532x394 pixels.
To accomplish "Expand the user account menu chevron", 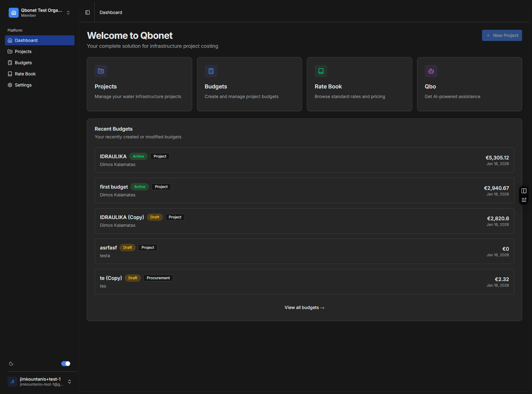I will tap(70, 382).
